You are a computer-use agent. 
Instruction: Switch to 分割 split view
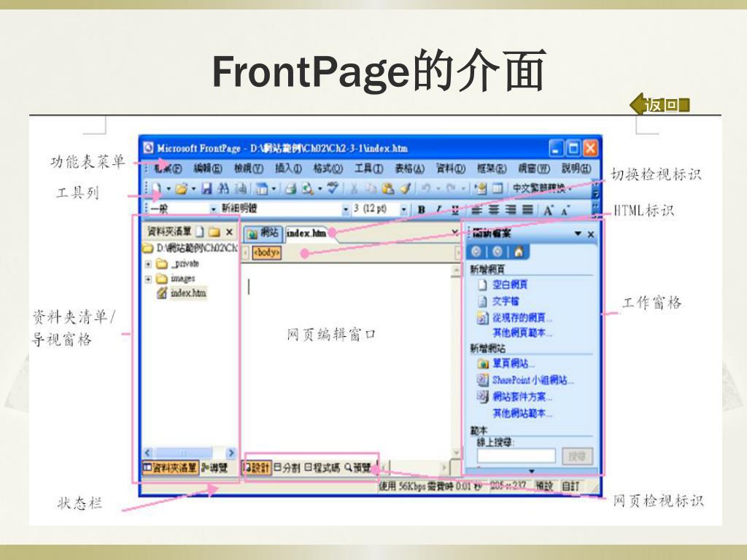pos(287,467)
